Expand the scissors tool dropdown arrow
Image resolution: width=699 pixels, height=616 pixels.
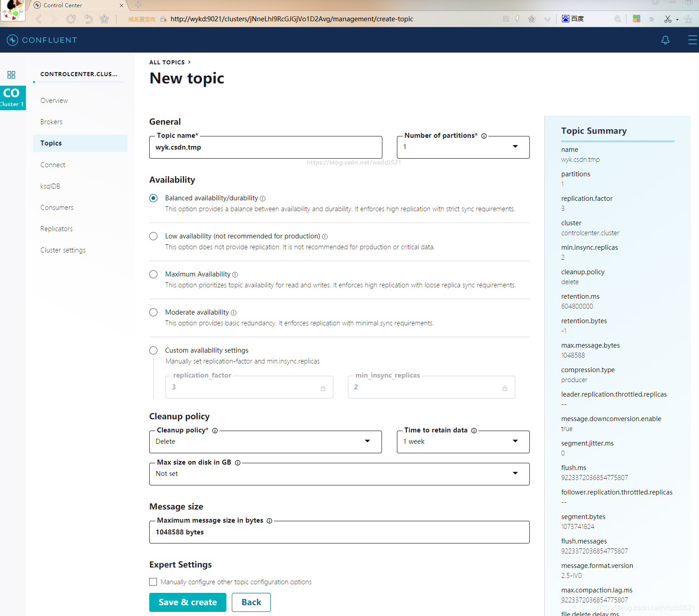click(677, 19)
